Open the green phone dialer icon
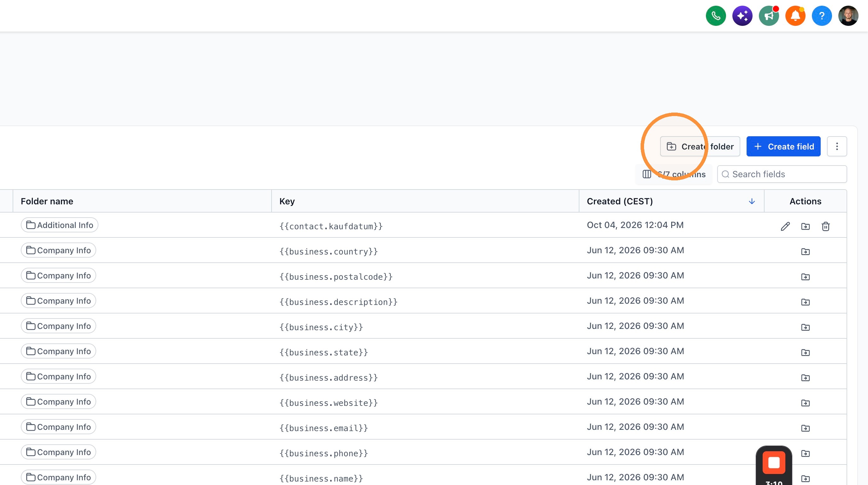The image size is (868, 485). [x=716, y=15]
